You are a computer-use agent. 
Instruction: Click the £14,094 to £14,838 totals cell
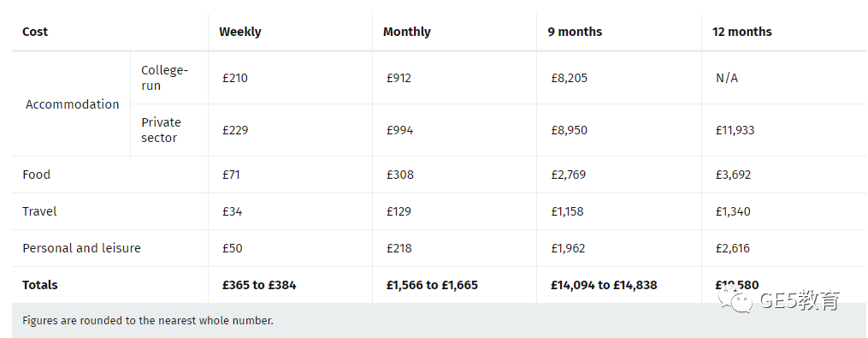(x=604, y=285)
